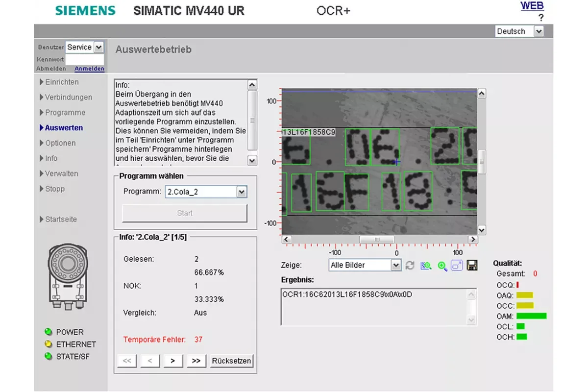The image size is (588, 392).
Task: Click the zoom-in magnifier icon
Action: [x=442, y=266]
